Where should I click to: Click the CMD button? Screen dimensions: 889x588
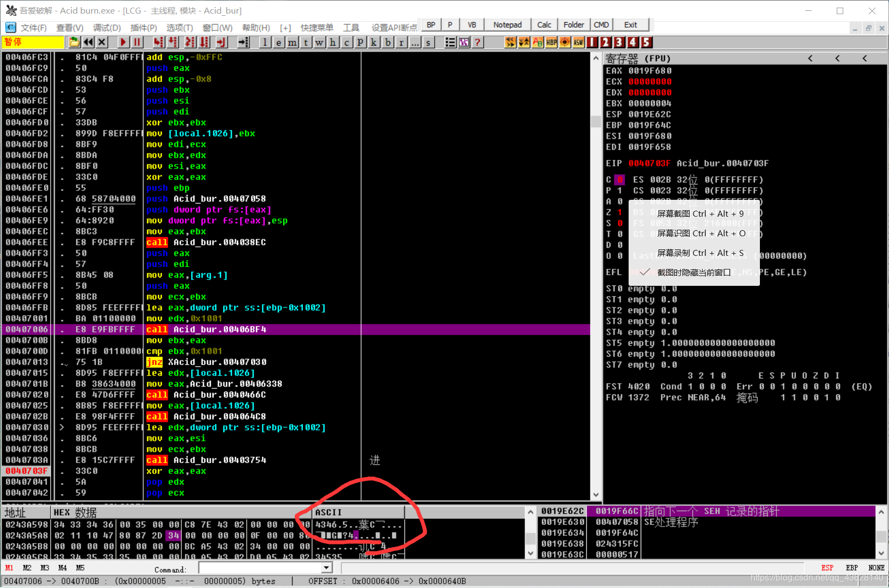[601, 24]
